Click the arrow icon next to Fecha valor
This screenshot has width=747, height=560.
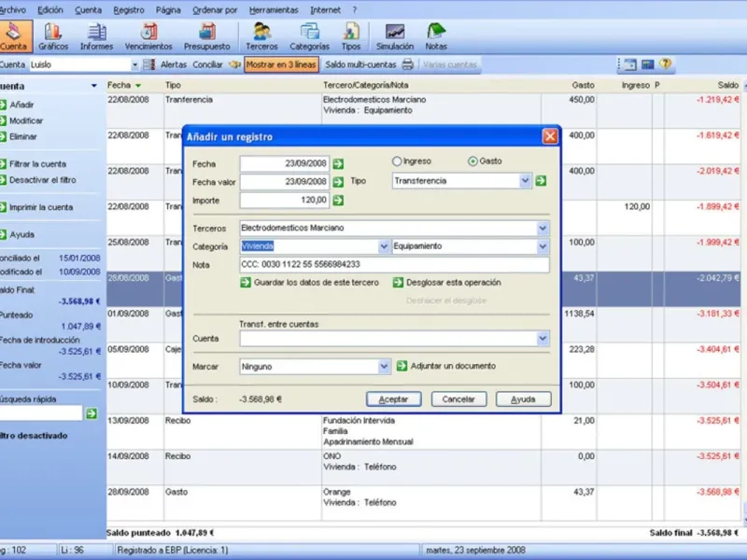pyautogui.click(x=338, y=182)
